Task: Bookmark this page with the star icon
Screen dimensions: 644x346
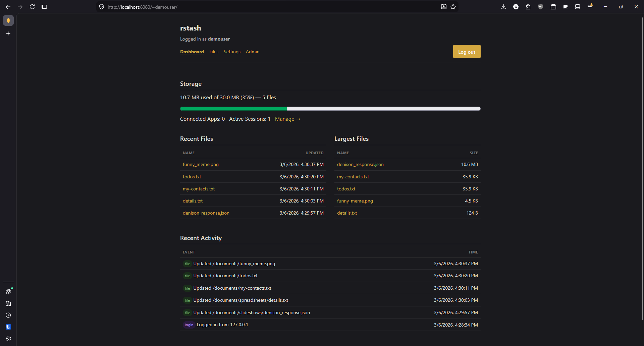Action: 453,7
